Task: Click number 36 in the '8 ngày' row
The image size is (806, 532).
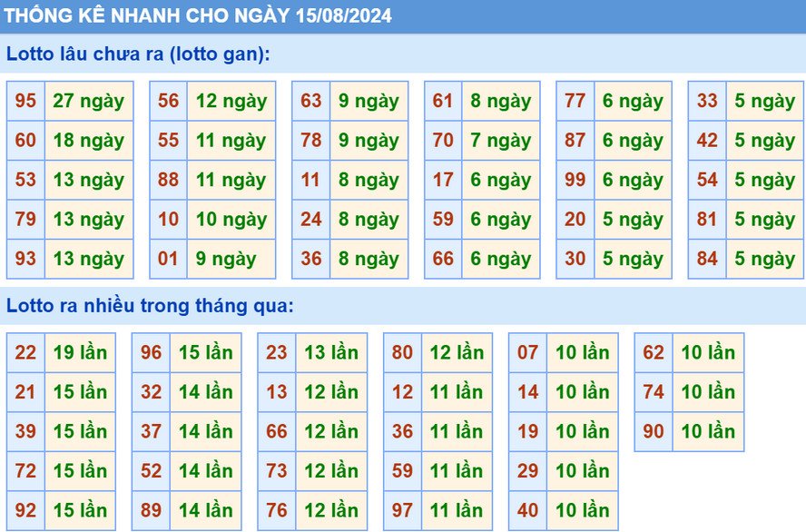Action: pos(311,259)
